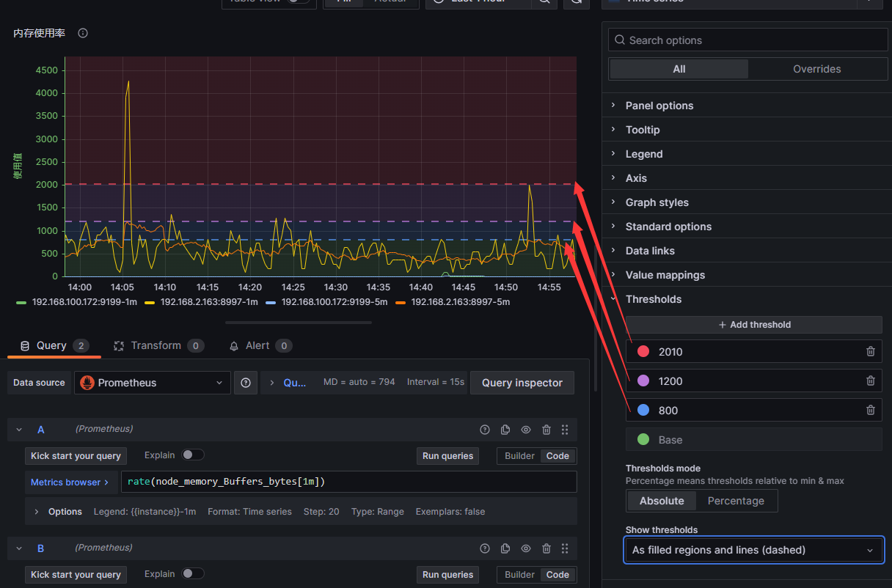The height and width of the screenshot is (588, 892).
Task: Remove query B with trash icon
Action: [x=546, y=548]
